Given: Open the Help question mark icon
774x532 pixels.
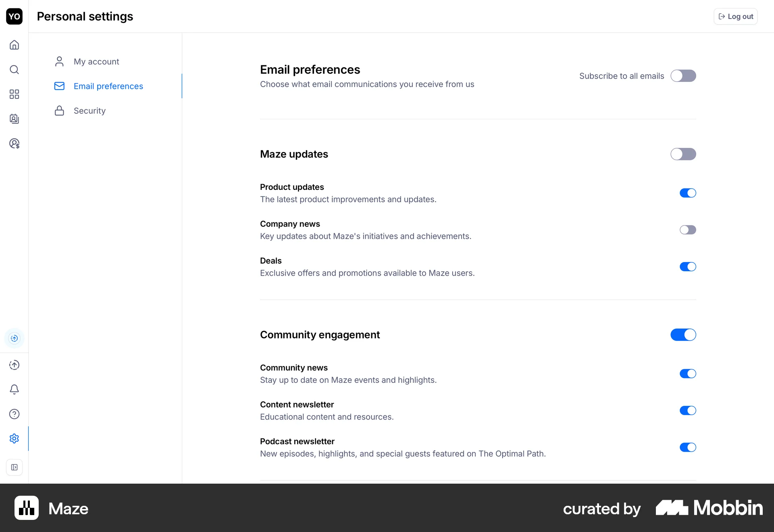Looking at the screenshot, I should point(14,414).
